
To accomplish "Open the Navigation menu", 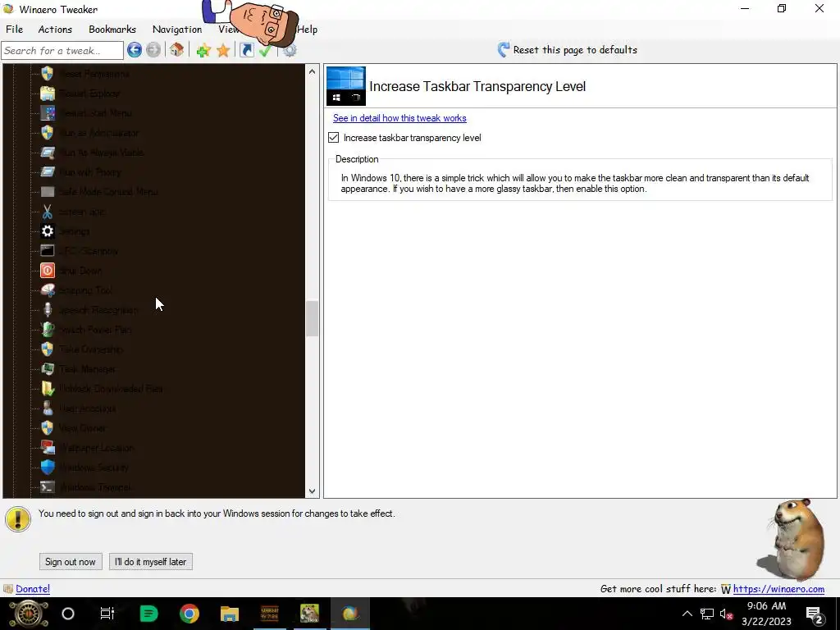I will click(x=177, y=30).
